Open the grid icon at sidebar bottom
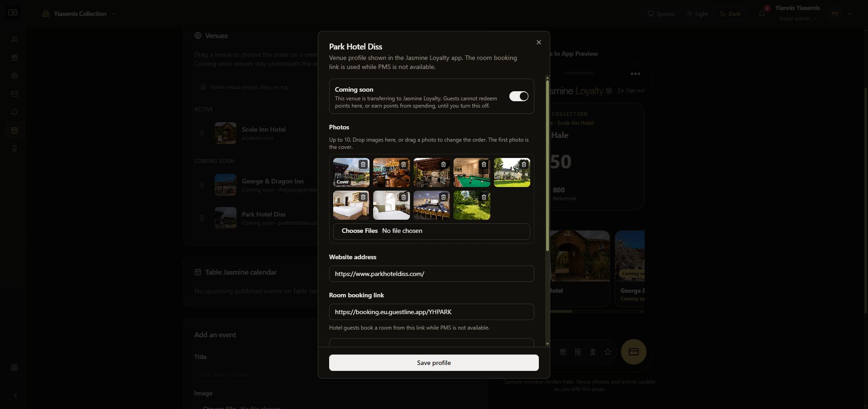This screenshot has width=868, height=409. (x=15, y=368)
